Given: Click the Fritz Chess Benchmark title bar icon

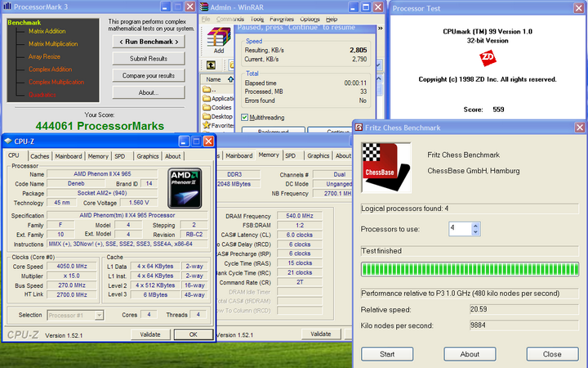Looking at the screenshot, I should coord(359,128).
